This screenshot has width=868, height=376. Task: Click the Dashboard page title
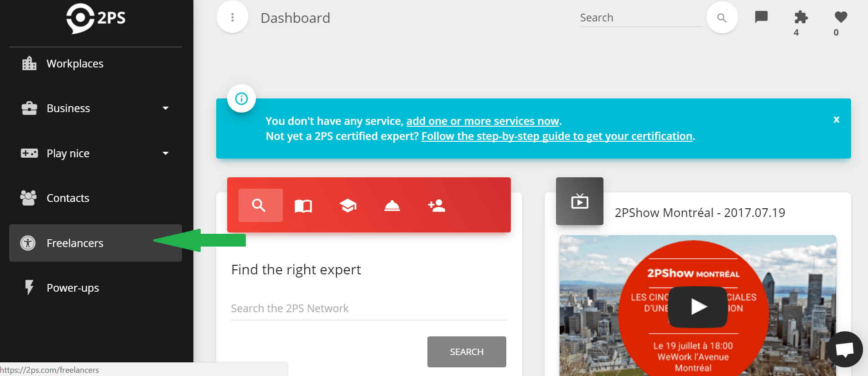pos(295,18)
